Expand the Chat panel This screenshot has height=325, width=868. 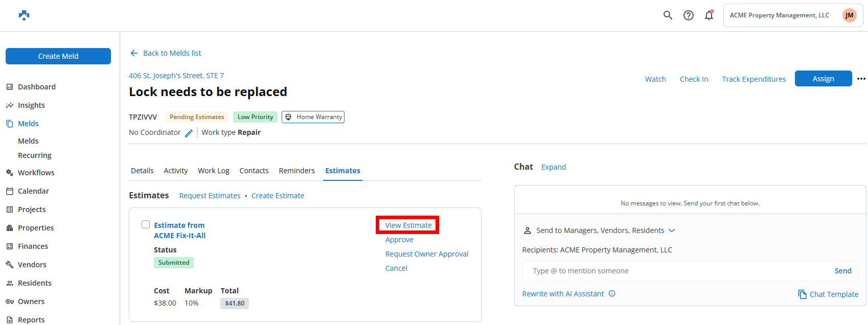coord(553,167)
